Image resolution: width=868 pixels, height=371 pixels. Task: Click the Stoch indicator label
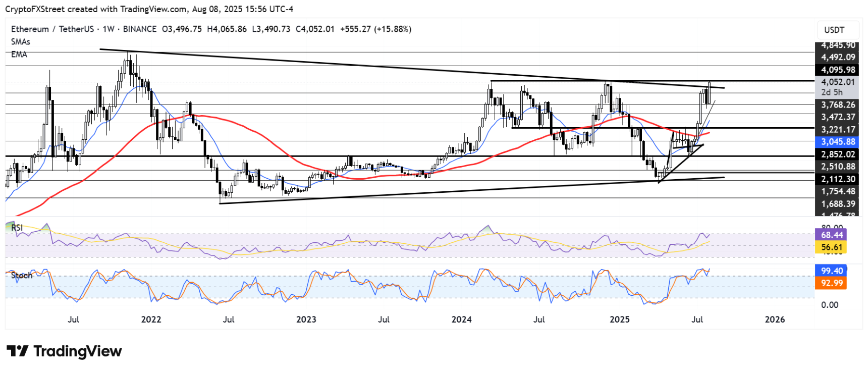(x=22, y=276)
